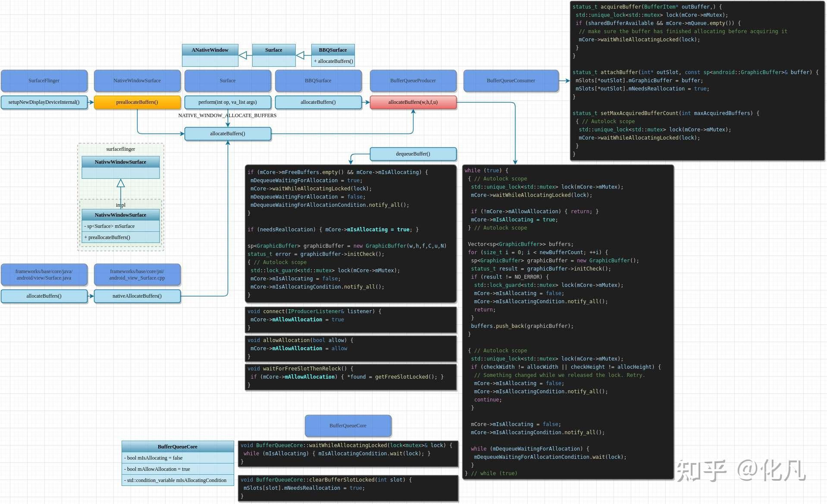The width and height of the screenshot is (827, 504).
Task: Select 'status_t acquireBuffer' code line
Action: pyautogui.click(x=647, y=7)
